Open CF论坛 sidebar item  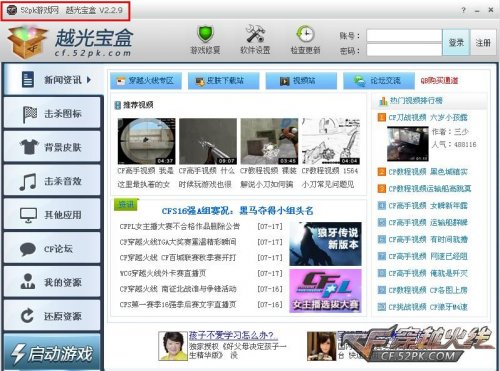point(52,248)
